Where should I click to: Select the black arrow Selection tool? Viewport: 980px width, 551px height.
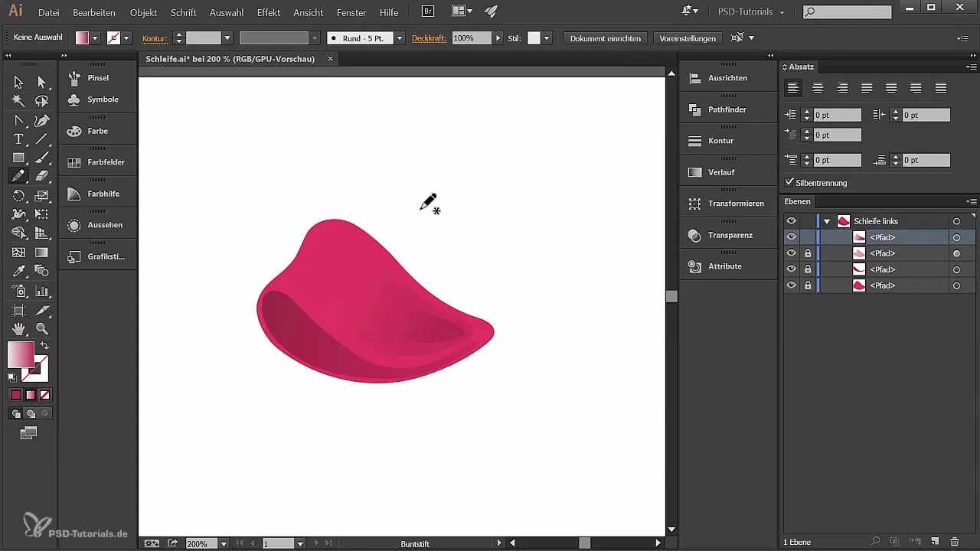click(18, 82)
